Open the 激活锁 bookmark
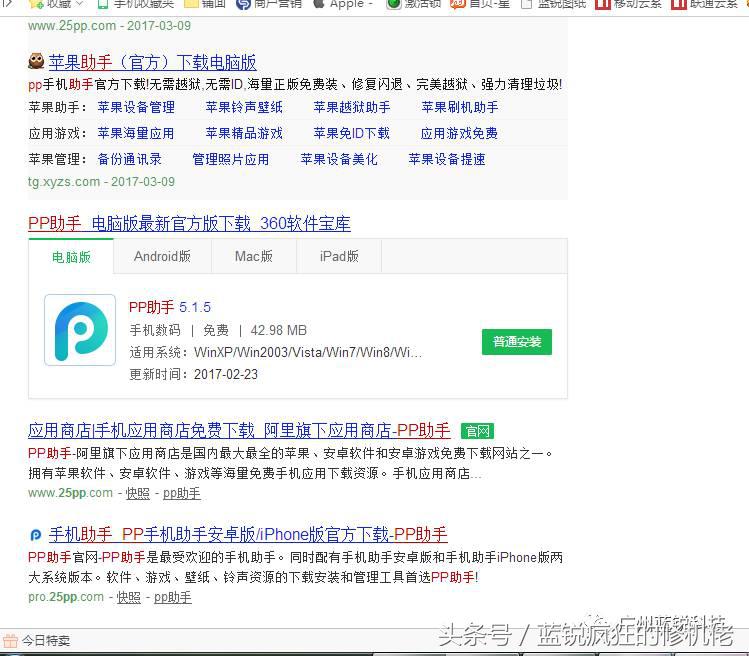Viewport: 749px width, 656px height. point(414,4)
